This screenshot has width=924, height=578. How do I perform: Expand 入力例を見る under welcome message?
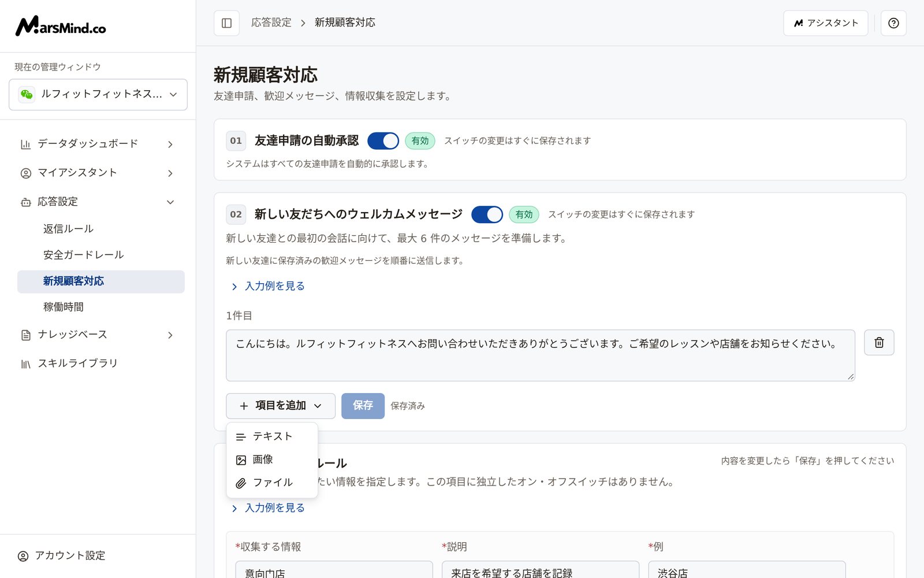pos(268,286)
